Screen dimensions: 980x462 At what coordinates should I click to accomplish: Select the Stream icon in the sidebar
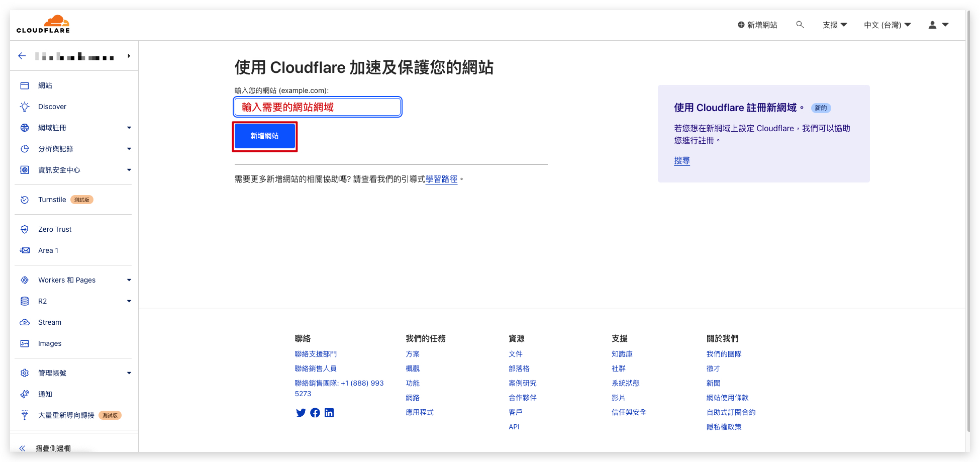(x=24, y=322)
